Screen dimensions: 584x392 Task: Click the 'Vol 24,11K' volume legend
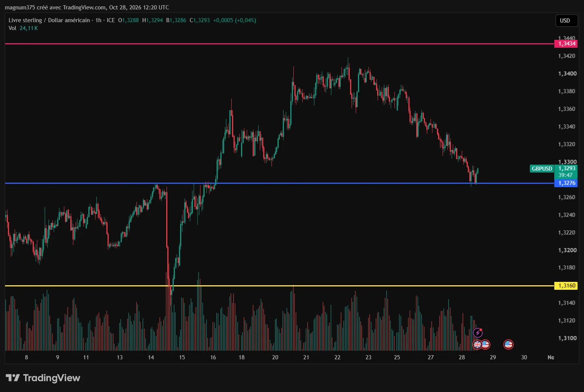pyautogui.click(x=23, y=28)
